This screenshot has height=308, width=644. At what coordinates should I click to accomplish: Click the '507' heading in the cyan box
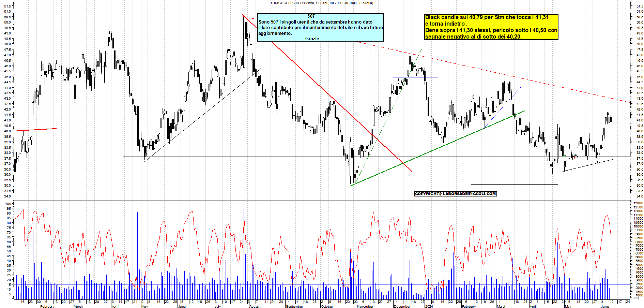[x=311, y=16]
